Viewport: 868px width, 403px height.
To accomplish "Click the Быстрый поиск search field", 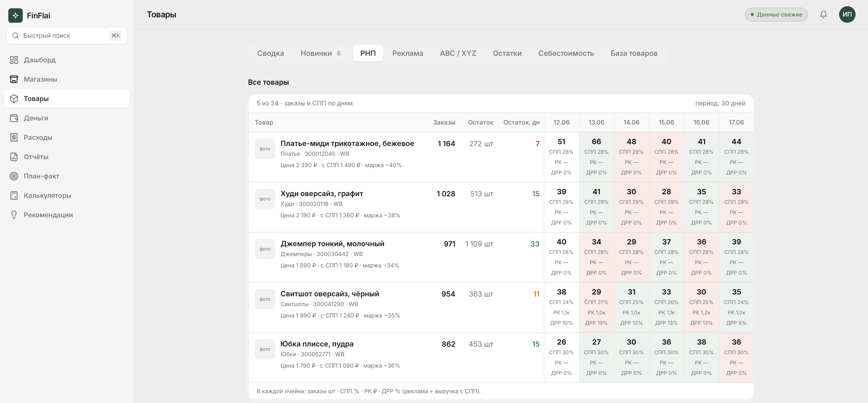I will 67,36.
